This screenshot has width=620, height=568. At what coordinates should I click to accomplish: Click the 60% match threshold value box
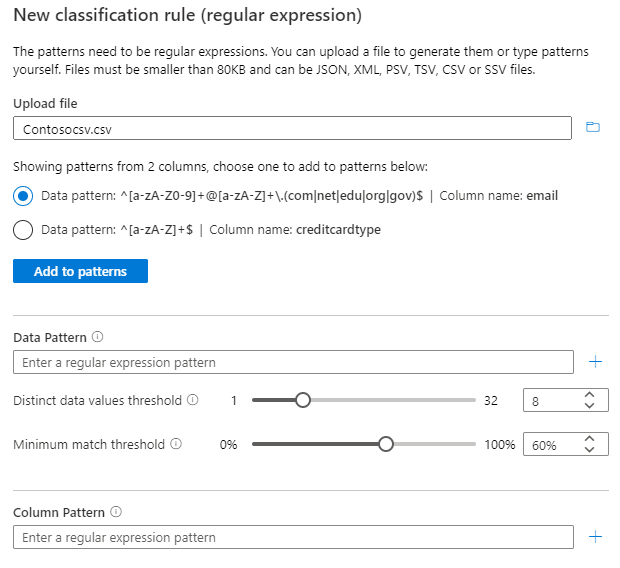click(x=552, y=445)
